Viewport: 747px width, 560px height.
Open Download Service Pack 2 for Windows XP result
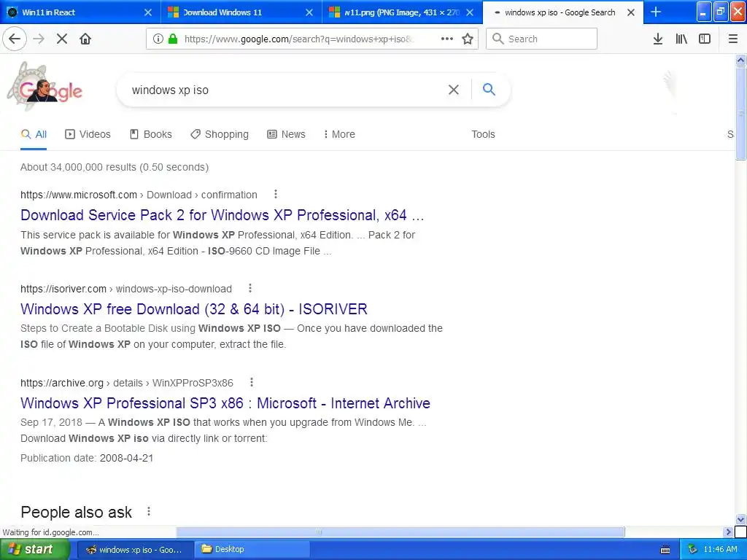tap(222, 215)
